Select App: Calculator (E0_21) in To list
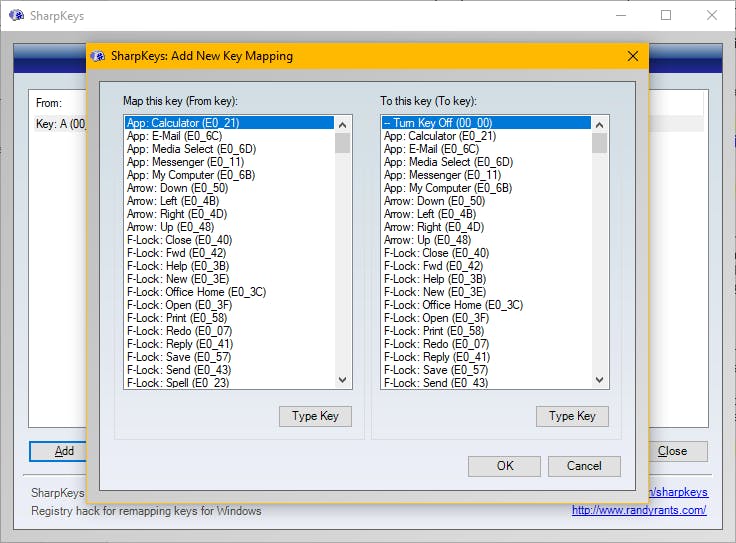The height and width of the screenshot is (543, 736). click(x=486, y=136)
